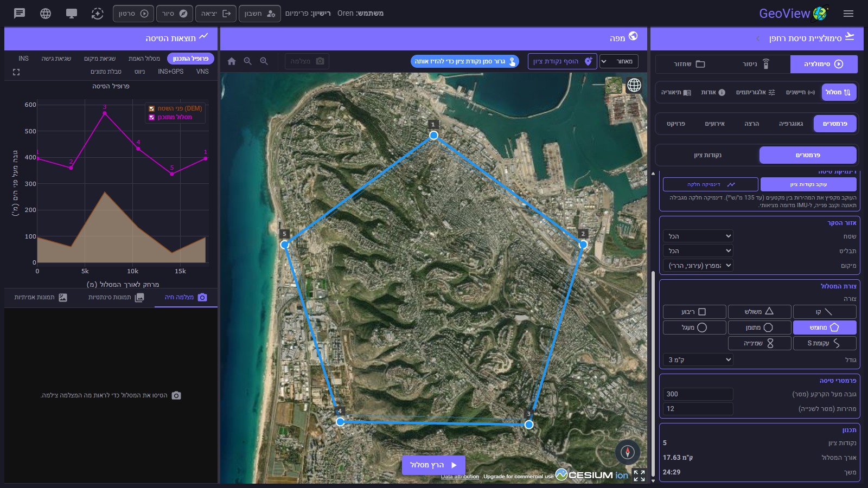Select the octagon (מתומן) route shape
The image size is (868, 488).
click(759, 328)
